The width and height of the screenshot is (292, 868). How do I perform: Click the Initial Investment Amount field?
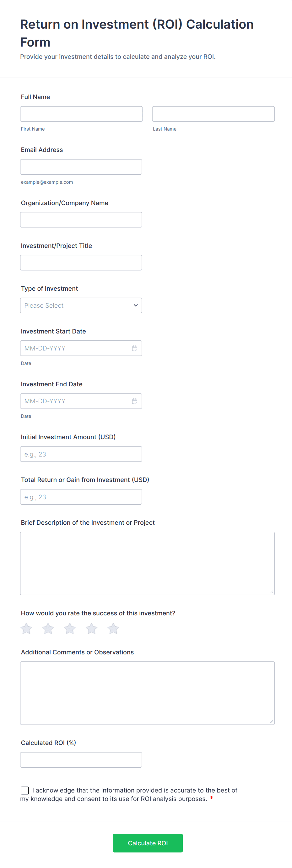[x=81, y=454]
